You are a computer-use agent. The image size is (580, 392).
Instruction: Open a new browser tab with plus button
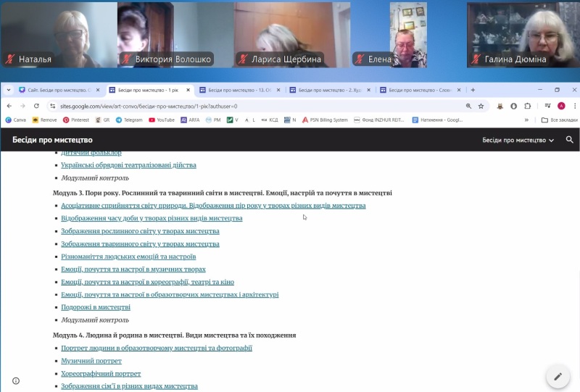[x=473, y=91]
